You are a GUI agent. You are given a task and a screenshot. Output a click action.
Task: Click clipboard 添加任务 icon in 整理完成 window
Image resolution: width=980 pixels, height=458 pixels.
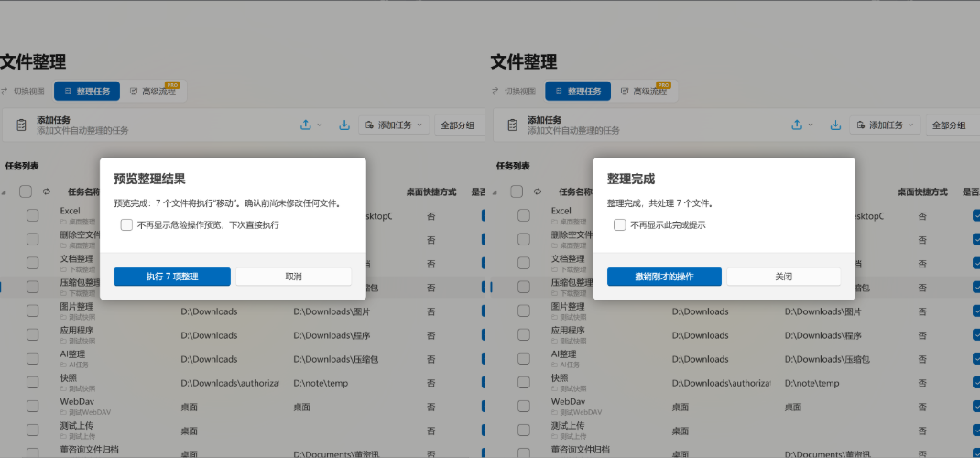[x=513, y=125]
